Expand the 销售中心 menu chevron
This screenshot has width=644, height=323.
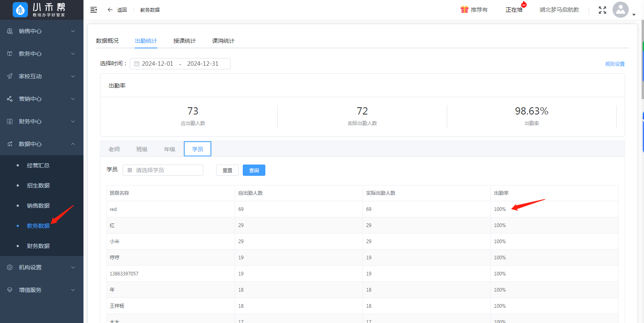[x=73, y=31]
